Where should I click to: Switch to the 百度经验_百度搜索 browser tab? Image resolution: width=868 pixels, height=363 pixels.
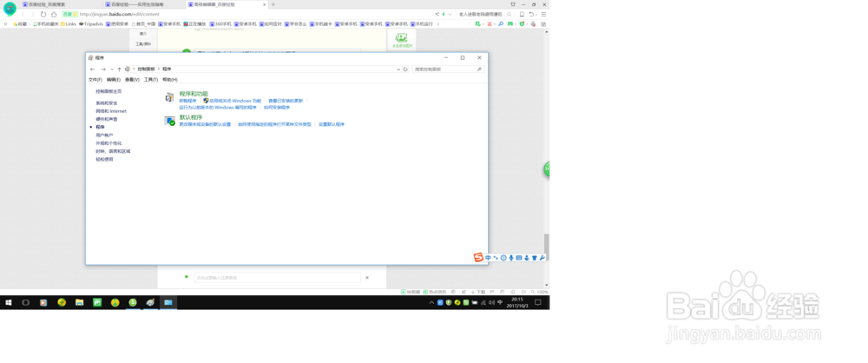pyautogui.click(x=60, y=4)
